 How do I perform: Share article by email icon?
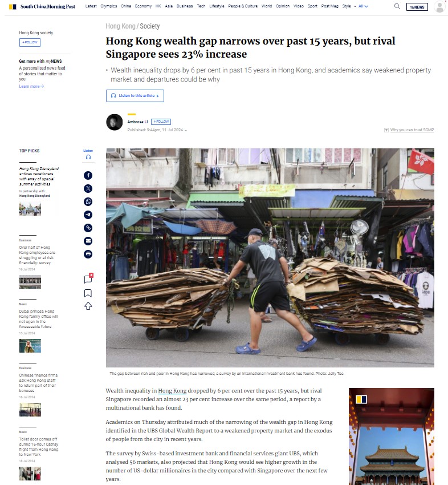[88, 241]
